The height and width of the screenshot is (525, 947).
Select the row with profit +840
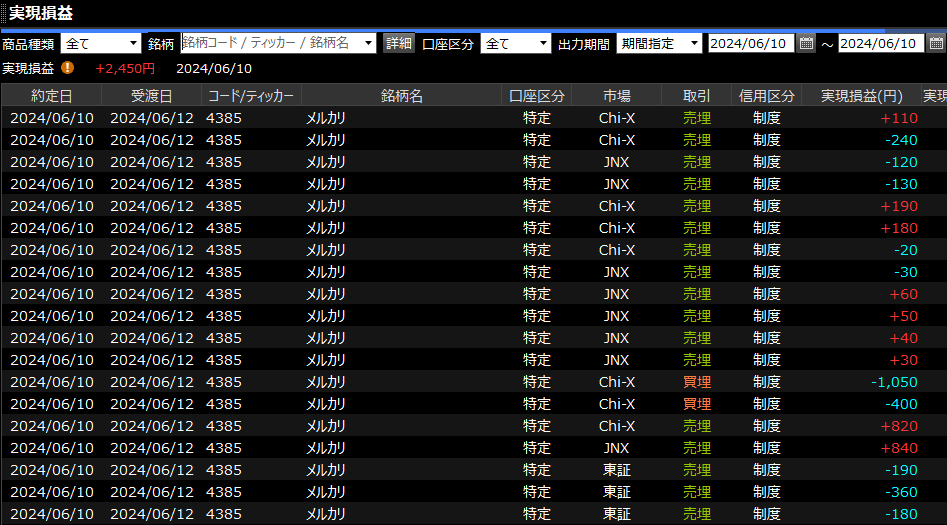click(x=474, y=448)
